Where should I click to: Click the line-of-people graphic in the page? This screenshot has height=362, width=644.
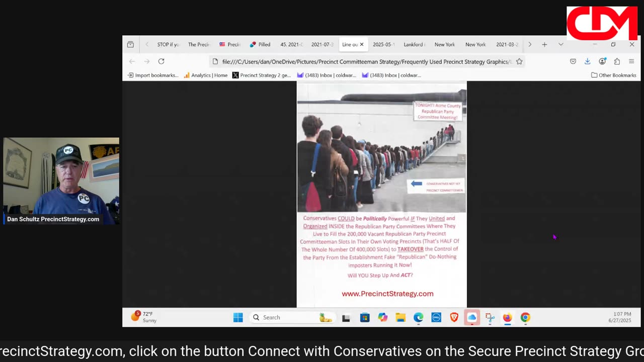[381, 148]
